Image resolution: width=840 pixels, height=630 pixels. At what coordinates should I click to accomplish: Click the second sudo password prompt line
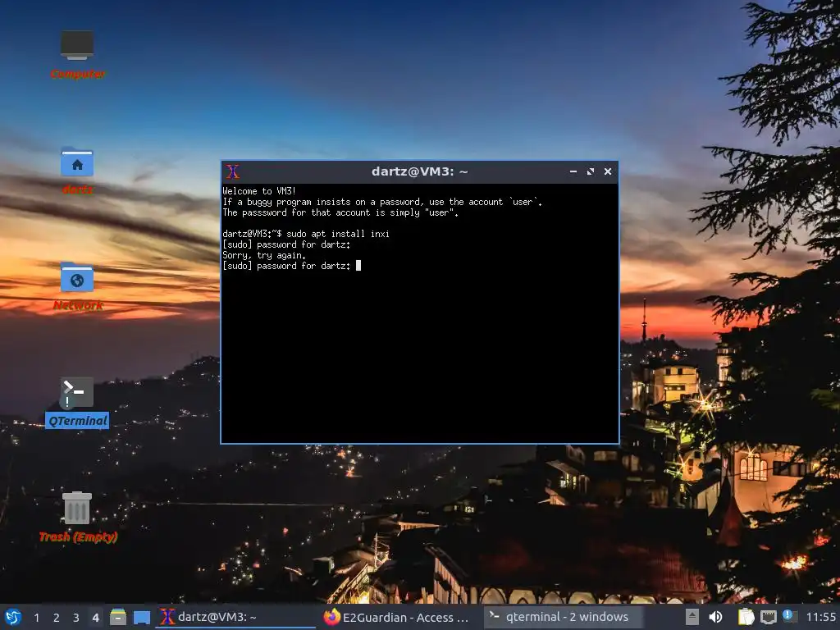pos(286,266)
